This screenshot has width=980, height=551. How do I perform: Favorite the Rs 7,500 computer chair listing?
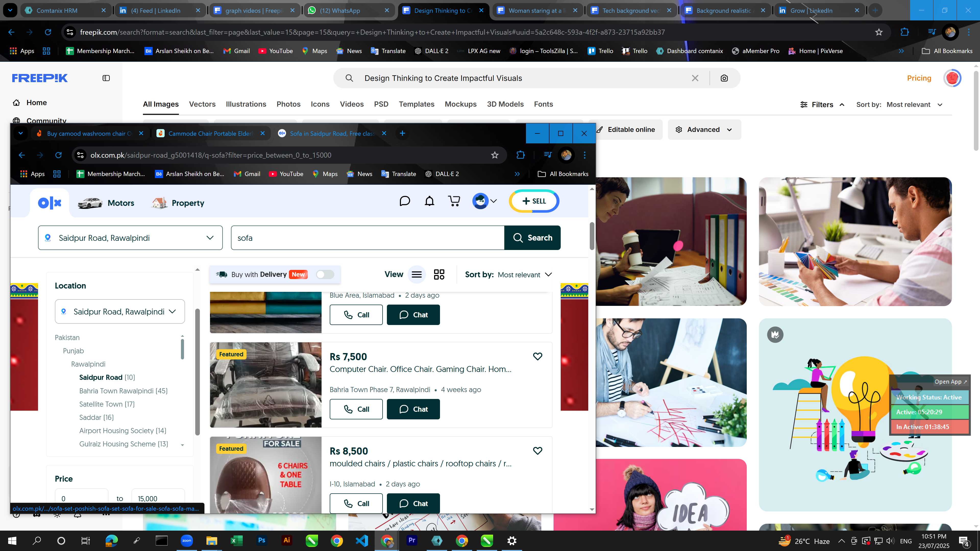point(537,356)
